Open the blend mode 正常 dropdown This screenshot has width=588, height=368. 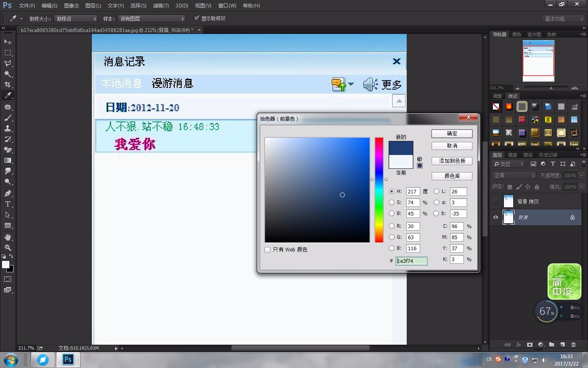click(x=514, y=175)
